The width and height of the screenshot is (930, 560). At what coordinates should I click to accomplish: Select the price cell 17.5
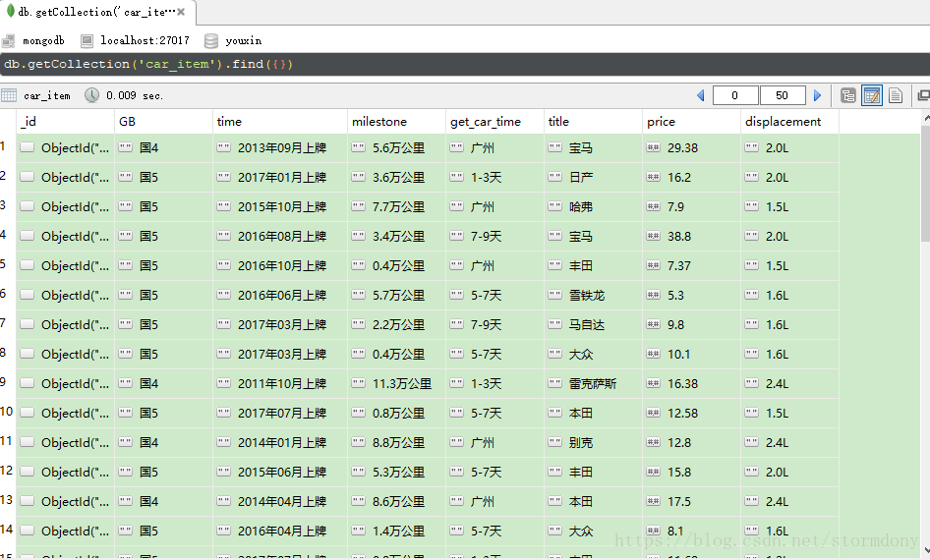pyautogui.click(x=691, y=501)
